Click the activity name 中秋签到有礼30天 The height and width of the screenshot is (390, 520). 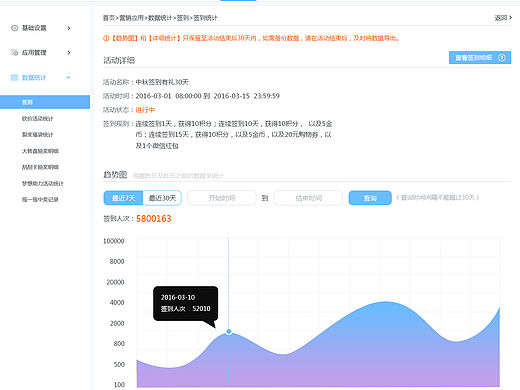162,82
